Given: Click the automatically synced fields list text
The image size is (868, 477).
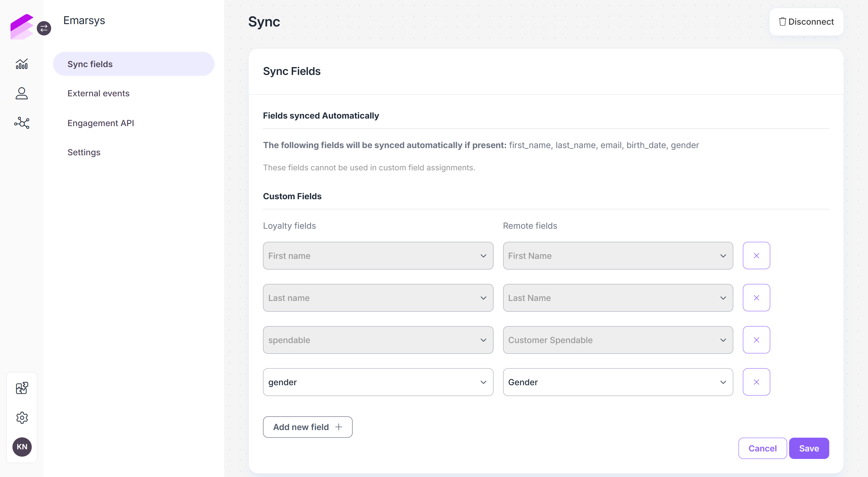Looking at the screenshot, I should point(604,145).
